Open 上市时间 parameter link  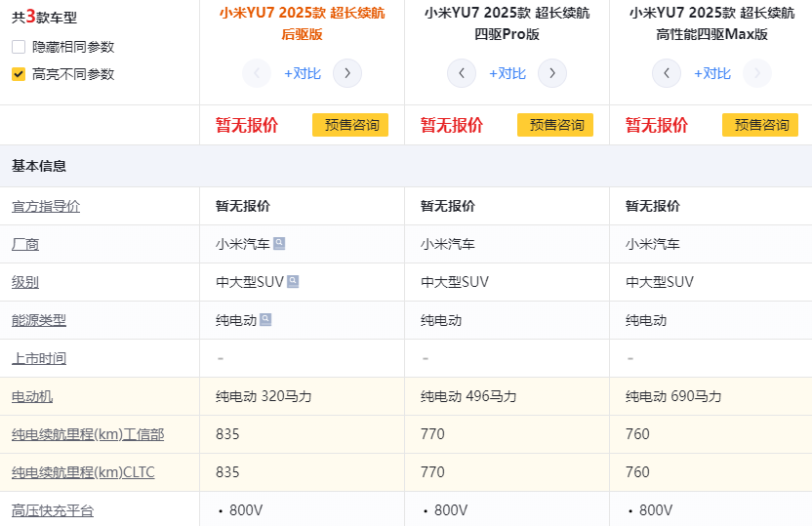[39, 358]
